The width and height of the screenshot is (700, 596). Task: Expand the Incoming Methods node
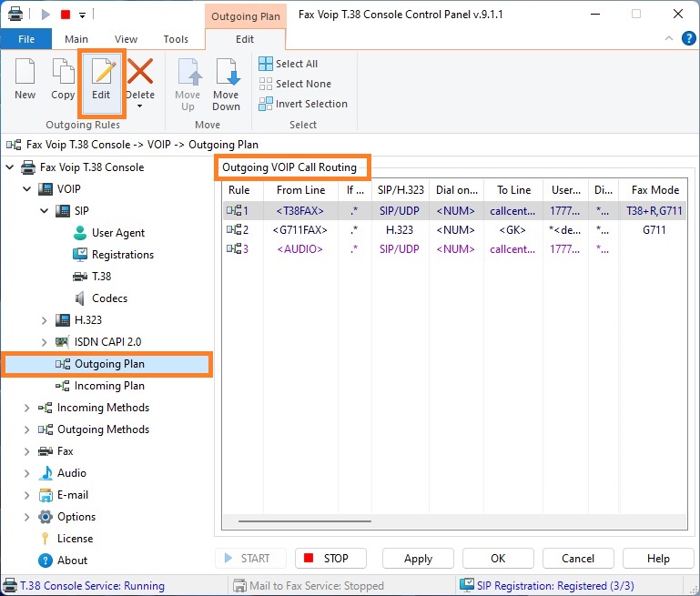point(26,408)
